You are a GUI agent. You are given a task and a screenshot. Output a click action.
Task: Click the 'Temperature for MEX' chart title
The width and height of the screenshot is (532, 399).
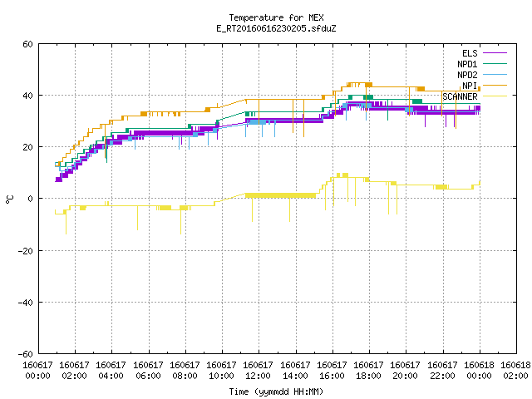276,17
